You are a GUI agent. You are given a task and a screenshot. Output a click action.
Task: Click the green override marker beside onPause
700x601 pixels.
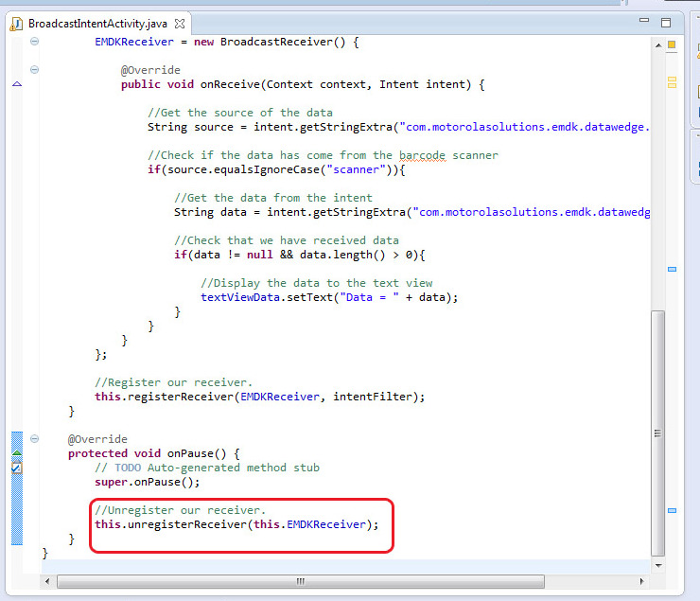tap(16, 454)
